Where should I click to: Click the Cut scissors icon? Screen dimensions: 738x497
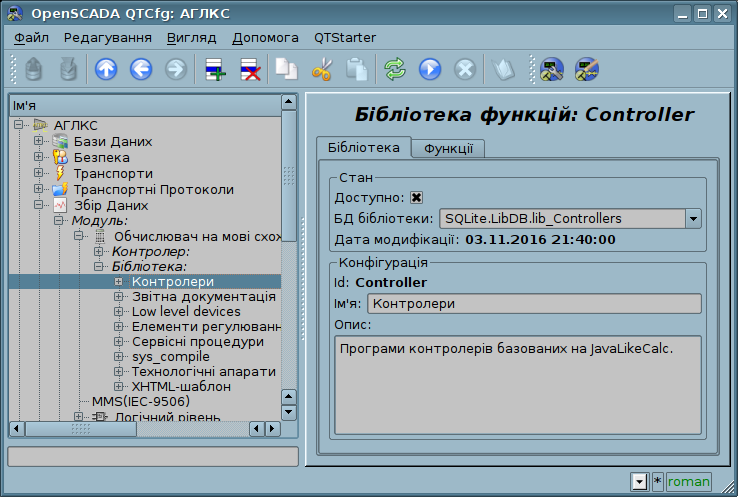(x=321, y=69)
